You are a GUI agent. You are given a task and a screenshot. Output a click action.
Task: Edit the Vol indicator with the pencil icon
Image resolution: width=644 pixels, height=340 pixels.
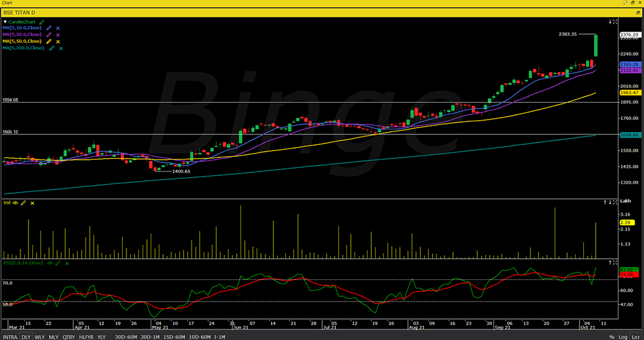tap(24, 203)
